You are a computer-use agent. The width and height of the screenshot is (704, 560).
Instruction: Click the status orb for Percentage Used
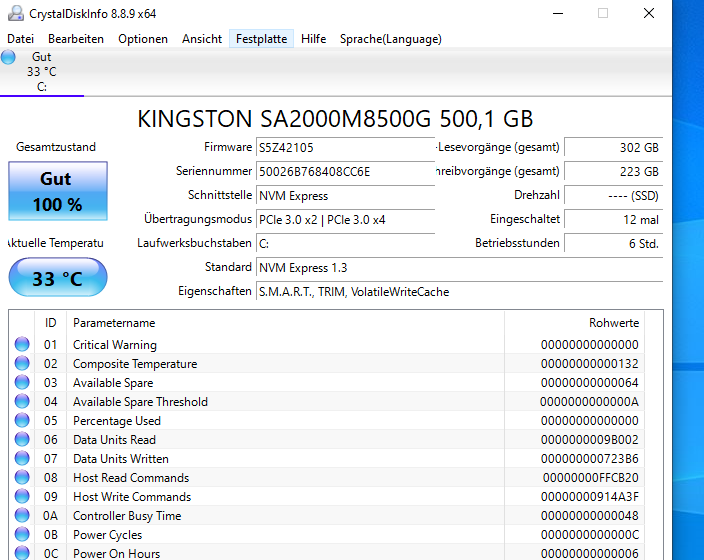click(x=22, y=420)
